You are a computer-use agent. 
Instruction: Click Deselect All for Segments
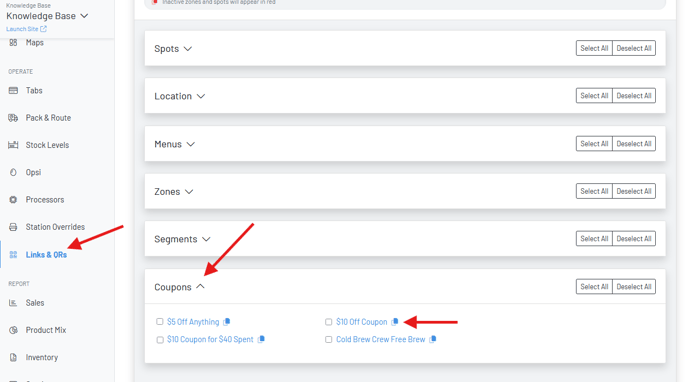point(634,239)
